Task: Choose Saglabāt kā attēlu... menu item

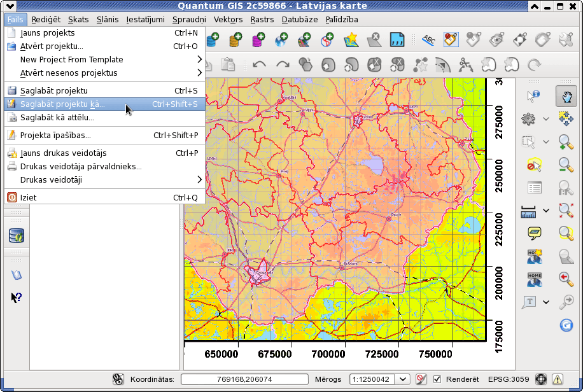Action: coord(104,117)
